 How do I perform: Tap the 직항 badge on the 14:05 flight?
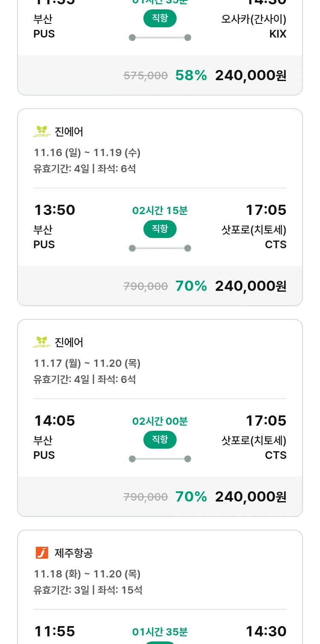[x=160, y=440]
